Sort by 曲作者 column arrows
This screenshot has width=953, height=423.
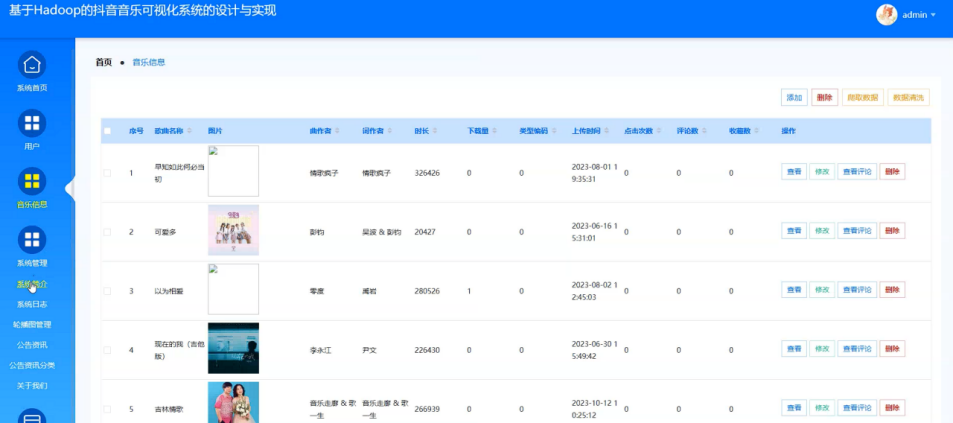coord(337,131)
